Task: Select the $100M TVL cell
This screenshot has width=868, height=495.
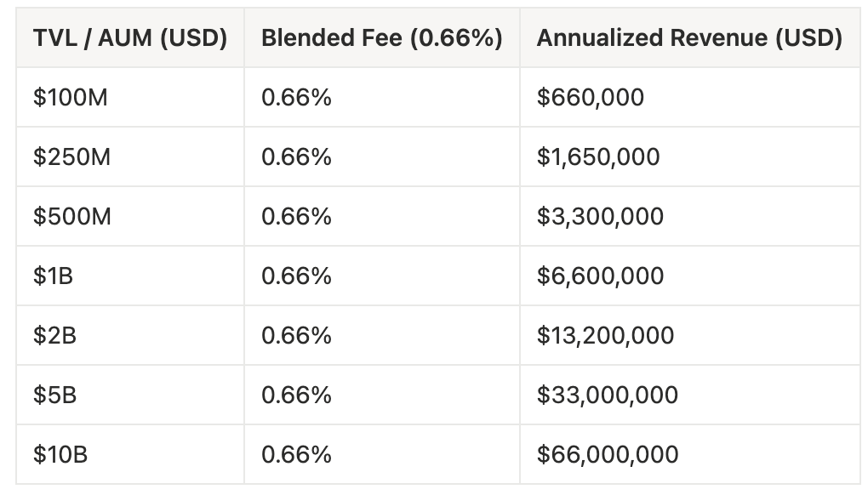Action: coord(71,98)
